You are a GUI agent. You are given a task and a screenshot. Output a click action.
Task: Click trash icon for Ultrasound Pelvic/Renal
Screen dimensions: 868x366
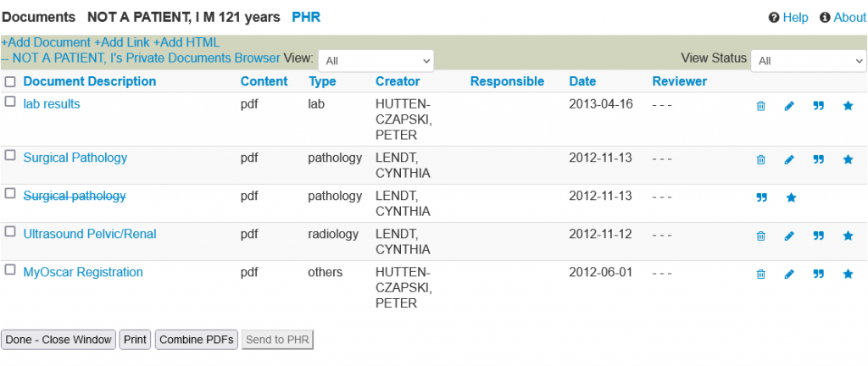(760, 236)
